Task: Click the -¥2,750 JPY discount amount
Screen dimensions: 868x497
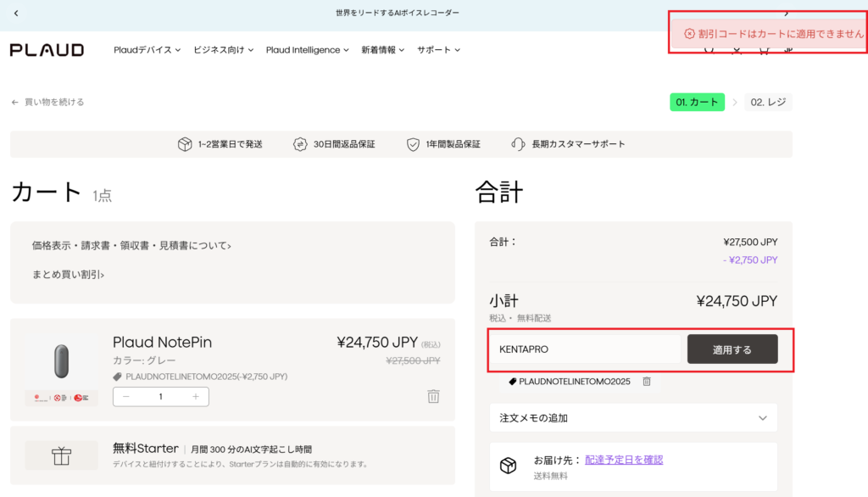Action: click(750, 260)
